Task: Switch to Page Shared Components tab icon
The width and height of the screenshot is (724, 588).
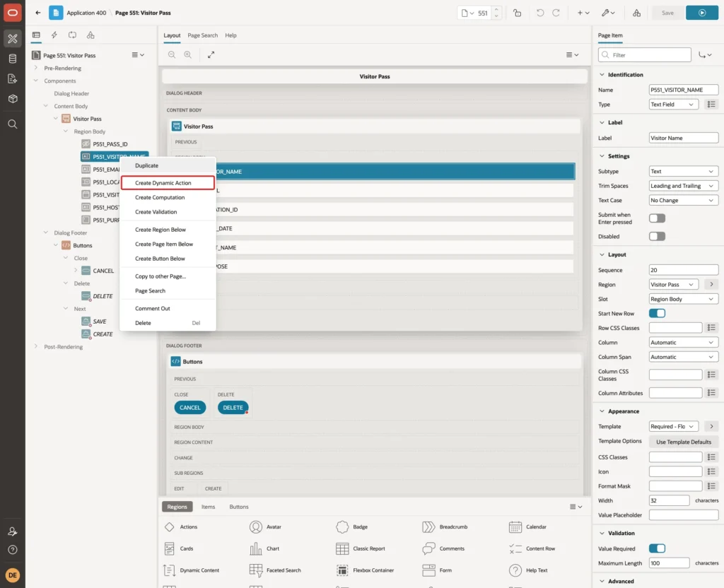Action: click(90, 35)
